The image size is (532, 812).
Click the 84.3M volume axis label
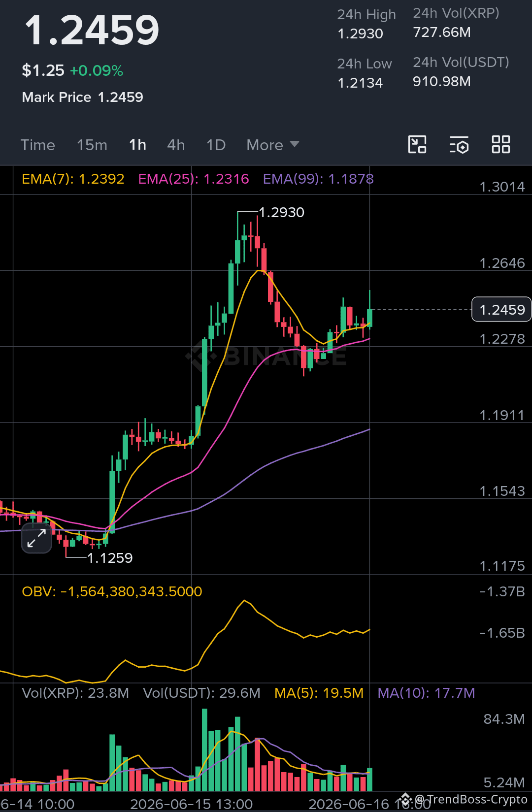504,719
